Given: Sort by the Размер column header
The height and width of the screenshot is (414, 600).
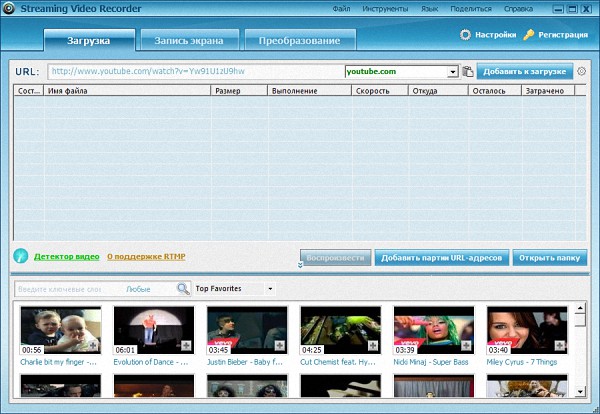Looking at the screenshot, I should (x=239, y=91).
